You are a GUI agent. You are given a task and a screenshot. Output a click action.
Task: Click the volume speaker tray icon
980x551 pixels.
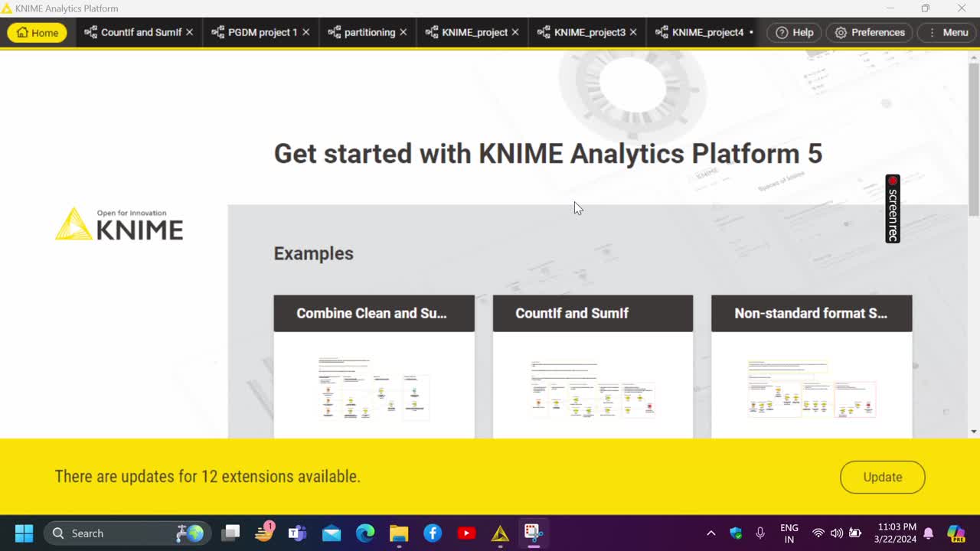coord(836,533)
